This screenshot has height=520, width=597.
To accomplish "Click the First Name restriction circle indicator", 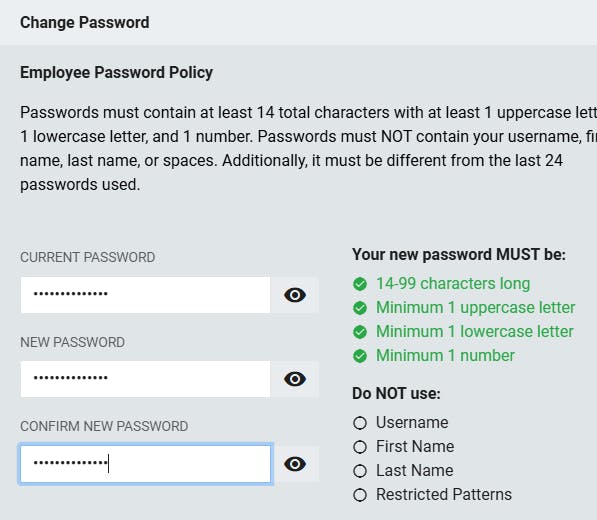I will 360,447.
